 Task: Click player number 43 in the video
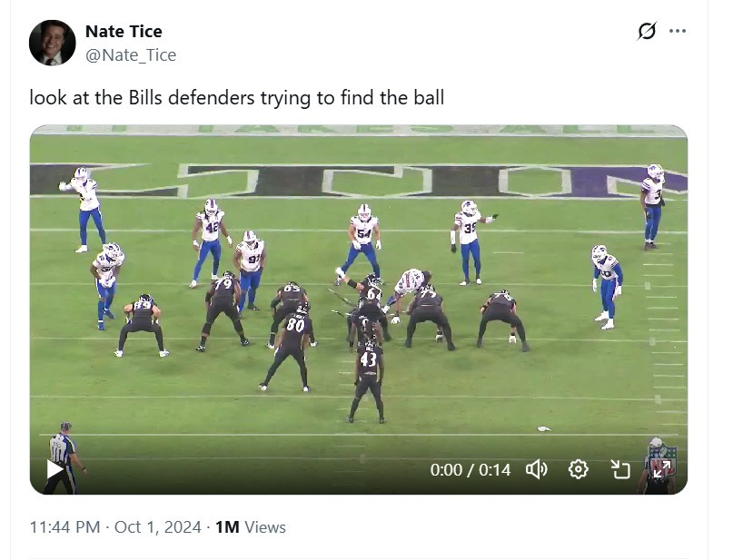(368, 380)
